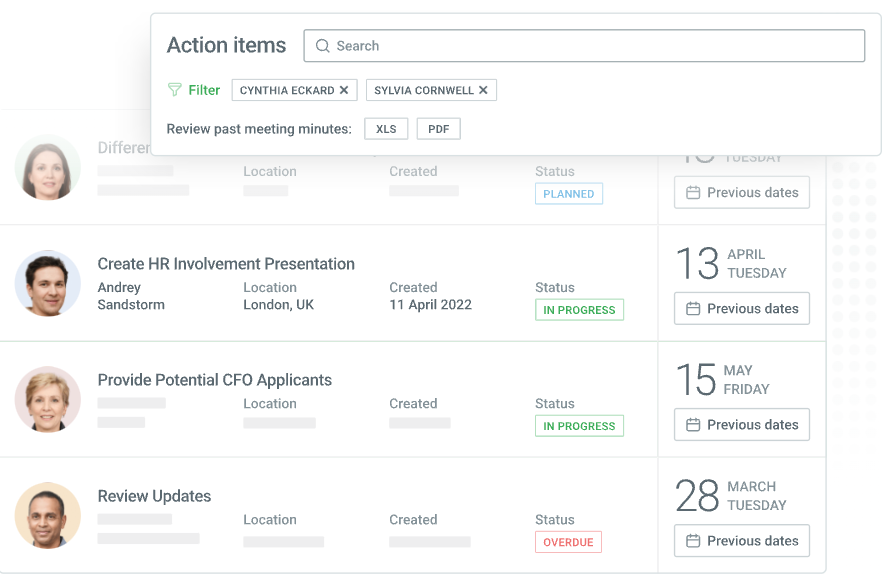Click the green Filter label
The image size is (882, 576).
point(204,90)
